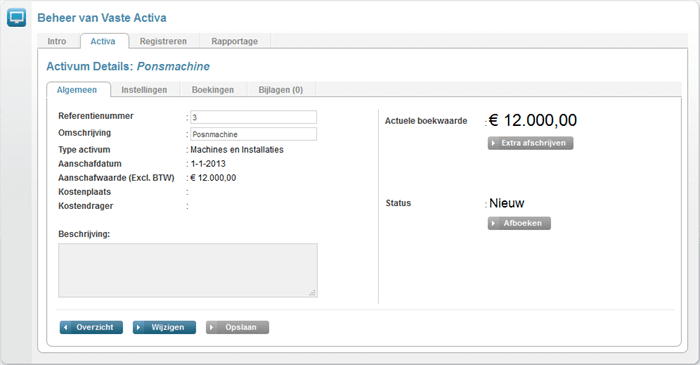Click the Actuele boekwaarde label

point(426,121)
